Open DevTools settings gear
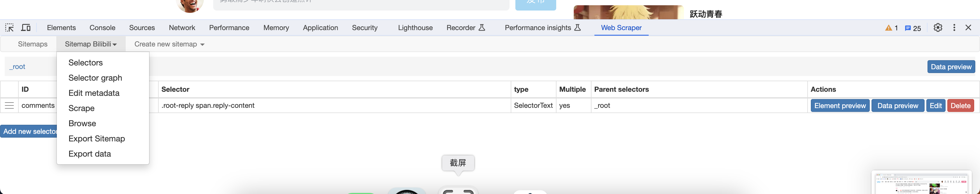The height and width of the screenshot is (194, 980). pyautogui.click(x=938, y=28)
